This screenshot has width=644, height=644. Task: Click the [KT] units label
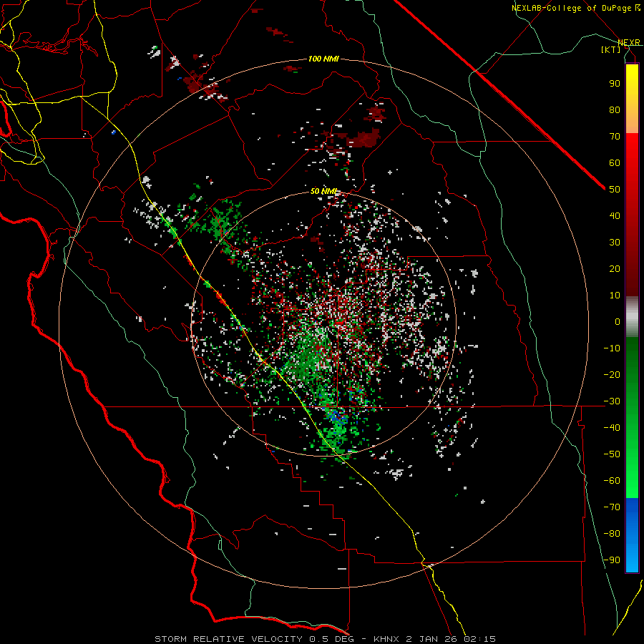coord(611,49)
